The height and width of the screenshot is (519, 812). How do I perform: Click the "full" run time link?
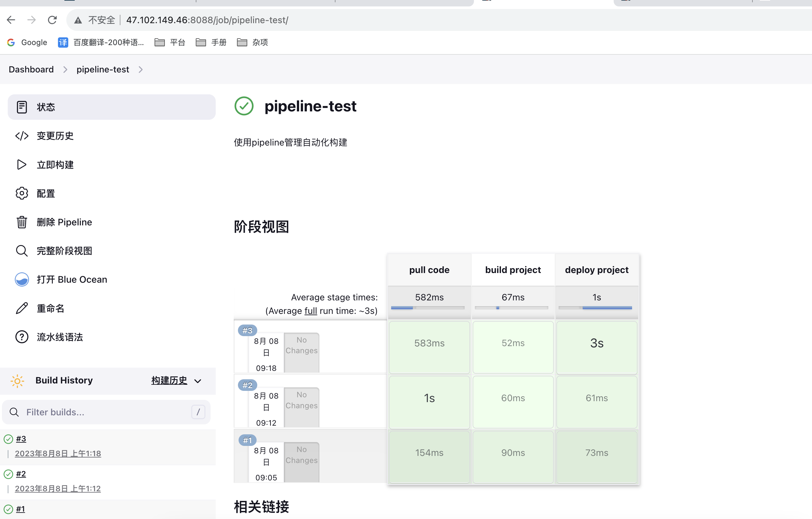311,311
